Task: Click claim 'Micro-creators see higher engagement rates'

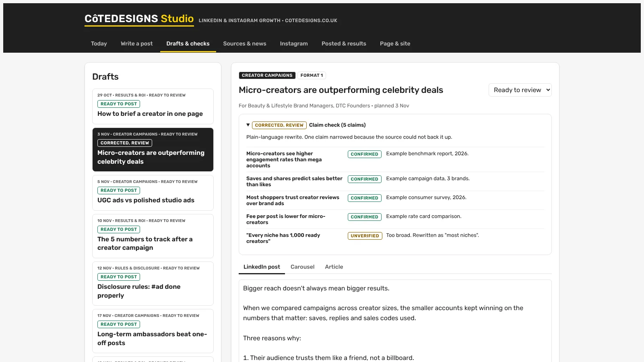Action: [x=284, y=160]
